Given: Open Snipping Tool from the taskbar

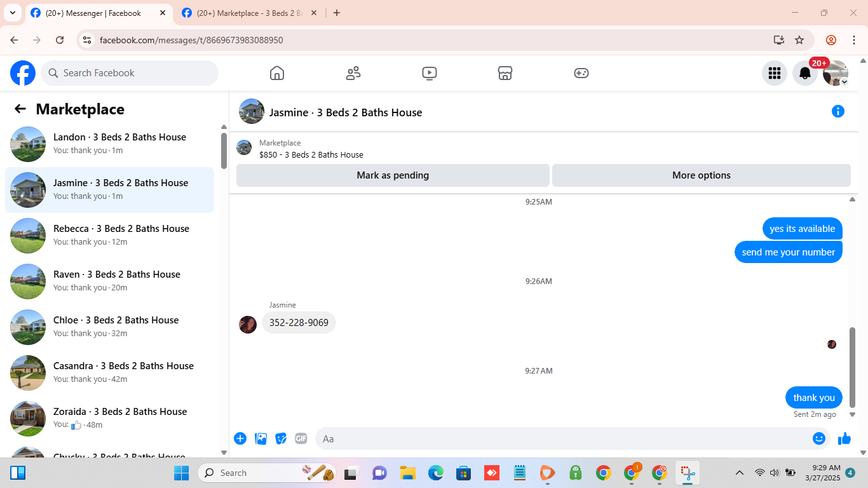Looking at the screenshot, I should coord(688,473).
